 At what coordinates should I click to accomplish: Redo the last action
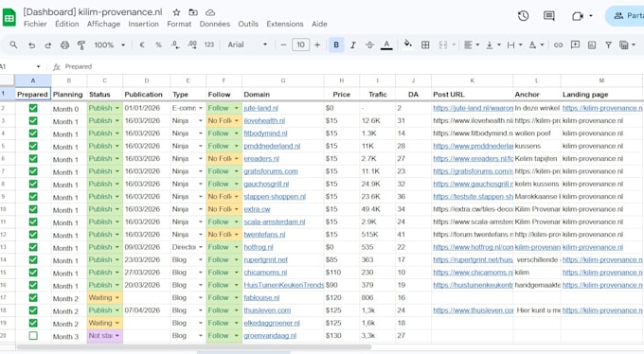click(48, 45)
